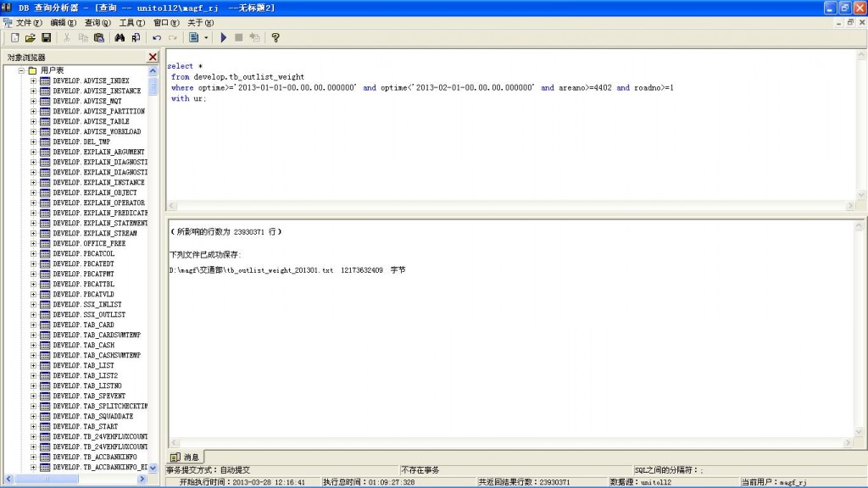Screen dimensions: 868x488
Task: Click the folder icon of 用户表
Action: click(33, 70)
